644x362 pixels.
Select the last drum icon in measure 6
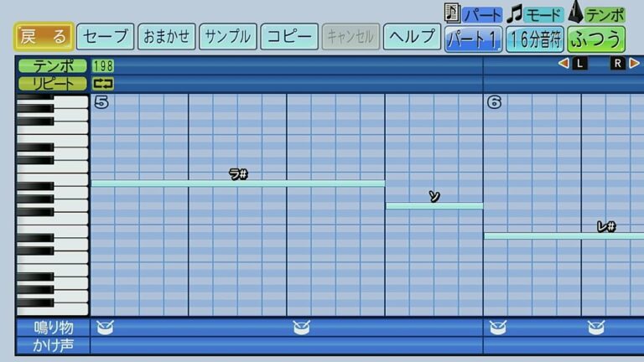click(595, 328)
